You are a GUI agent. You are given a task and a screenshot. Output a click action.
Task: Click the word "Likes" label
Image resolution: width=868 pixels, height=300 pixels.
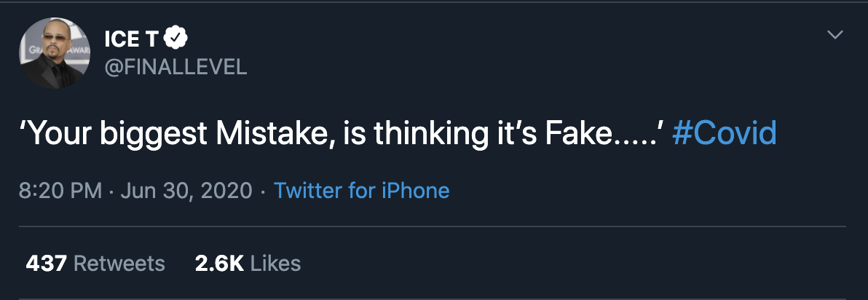coord(275,263)
